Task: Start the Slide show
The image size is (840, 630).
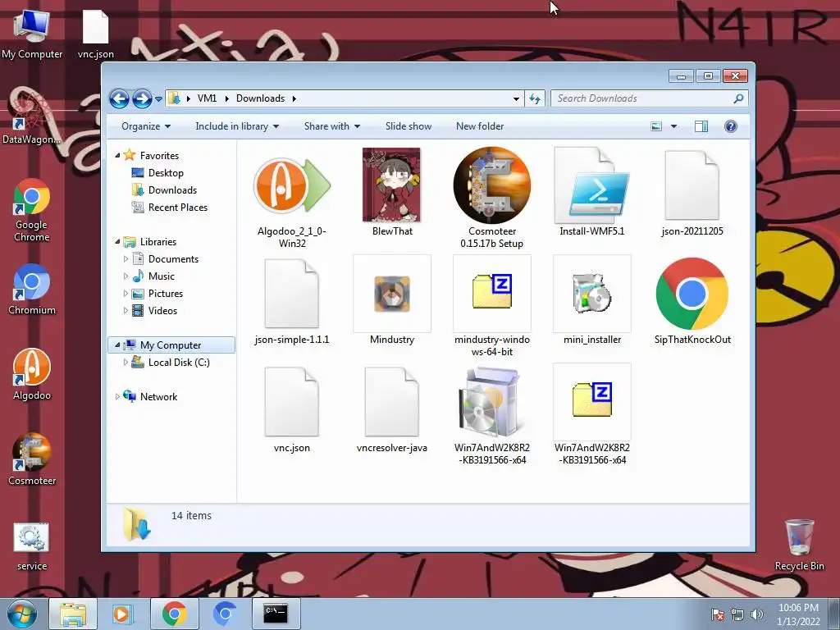Action: point(409,126)
